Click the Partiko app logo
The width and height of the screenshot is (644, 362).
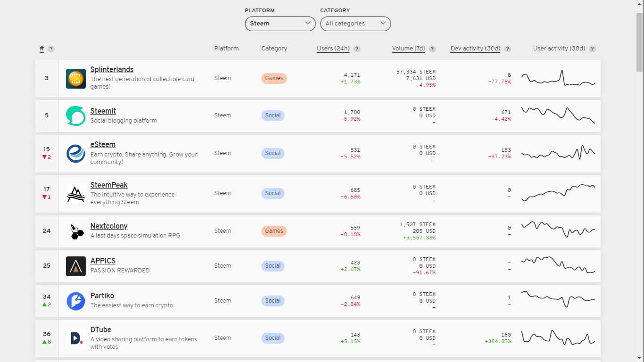[75, 301]
